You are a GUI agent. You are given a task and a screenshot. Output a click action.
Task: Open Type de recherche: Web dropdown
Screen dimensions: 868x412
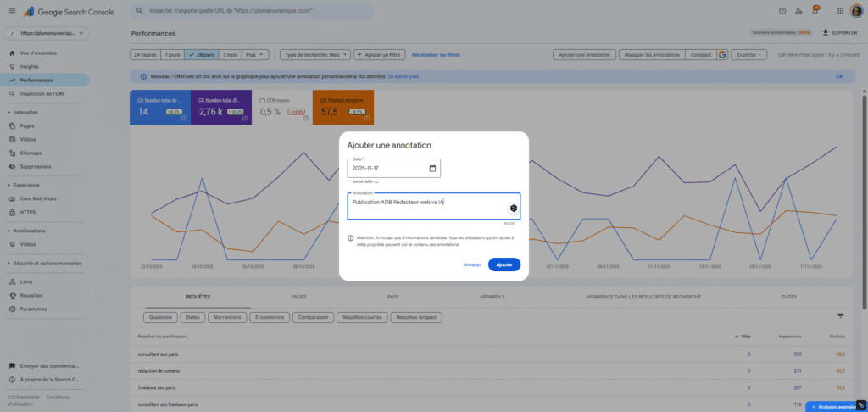[313, 54]
